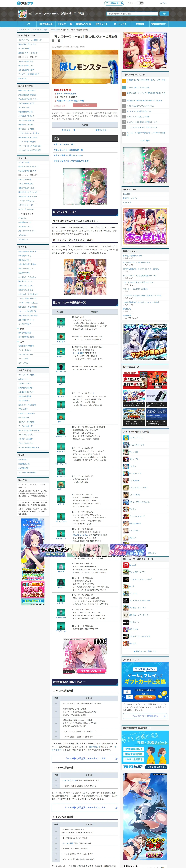
Task: Open the CD投稿掲示板 navigation tab
Action: (46, 24)
